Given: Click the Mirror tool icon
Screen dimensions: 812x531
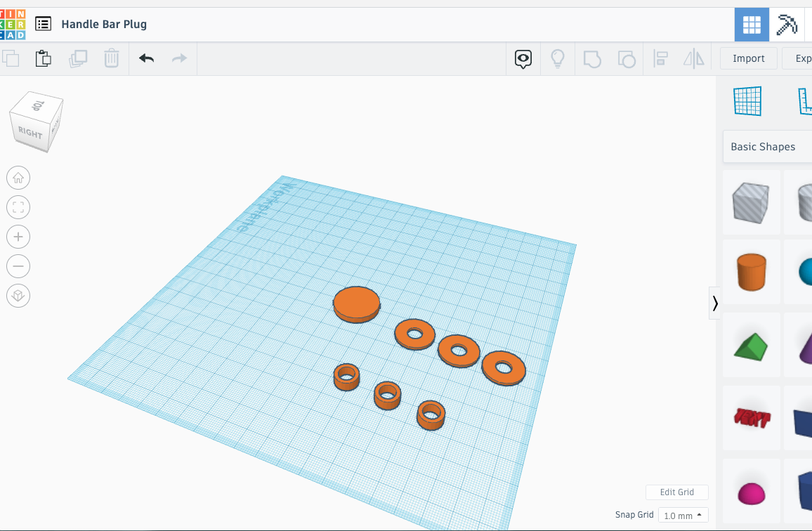Looking at the screenshot, I should point(694,58).
